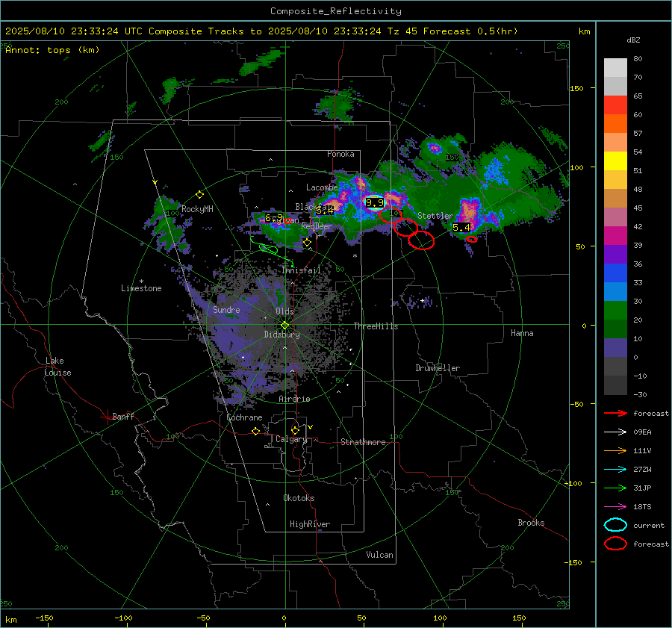Click the cyan 27ZW arrow legend symbol
Screen dimensions: 672x628
pos(615,470)
